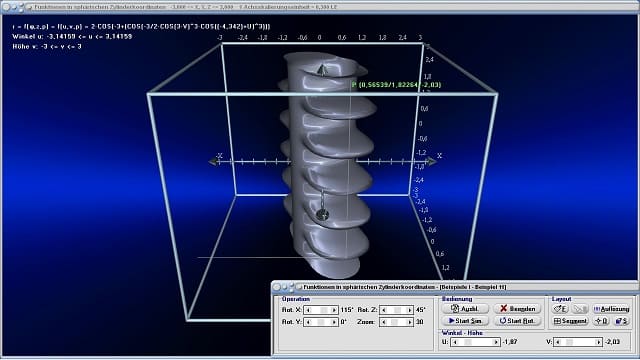Click the right X axis label
This screenshot has height=360, width=640.
[x=439, y=156]
